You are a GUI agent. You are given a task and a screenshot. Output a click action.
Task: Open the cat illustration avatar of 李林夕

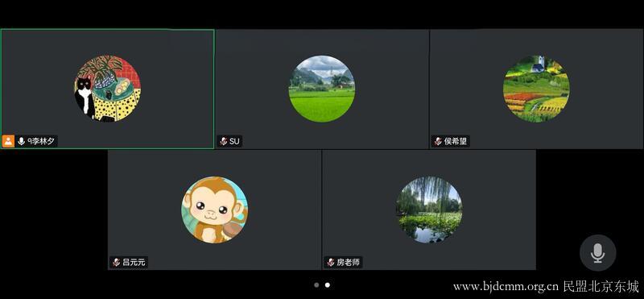[x=108, y=89]
